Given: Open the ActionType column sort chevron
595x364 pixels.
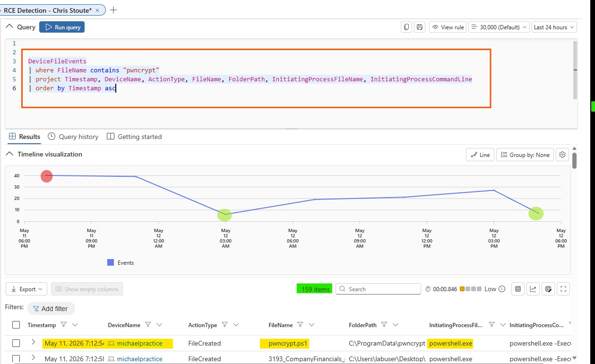Looking at the screenshot, I should pyautogui.click(x=236, y=325).
